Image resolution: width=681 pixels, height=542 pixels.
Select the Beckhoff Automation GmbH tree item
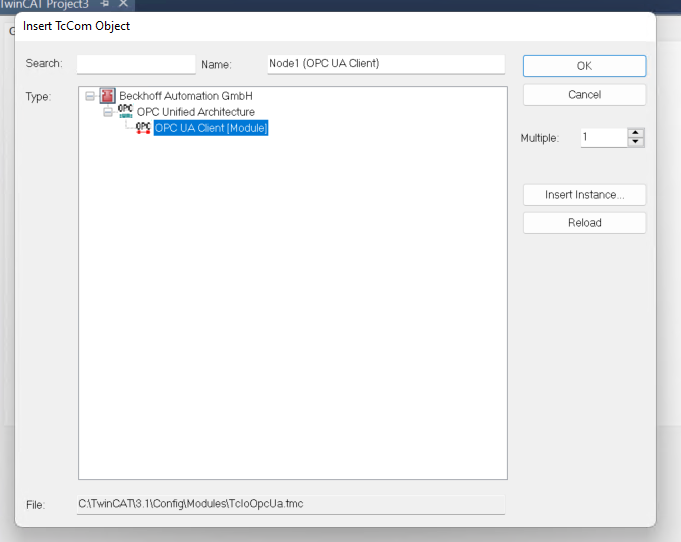pyautogui.click(x=186, y=96)
